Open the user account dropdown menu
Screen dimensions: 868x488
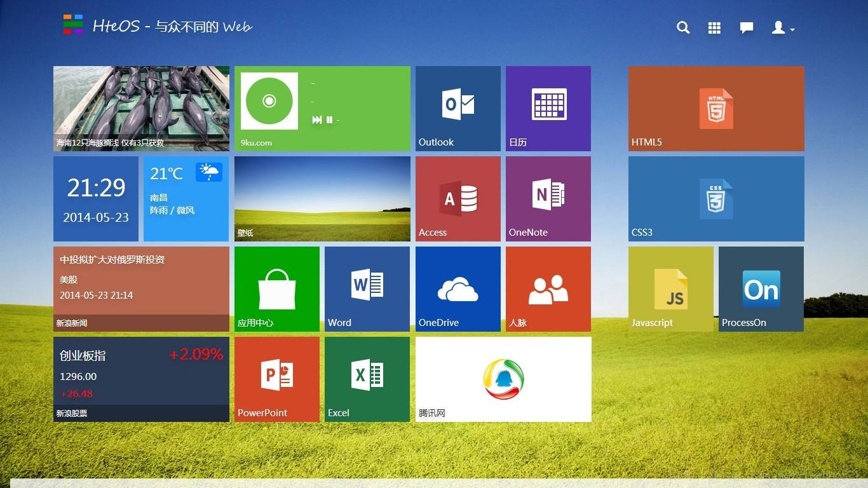click(x=780, y=27)
